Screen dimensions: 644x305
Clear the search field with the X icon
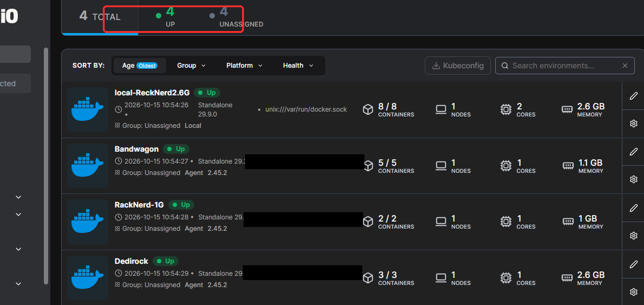[x=625, y=65]
